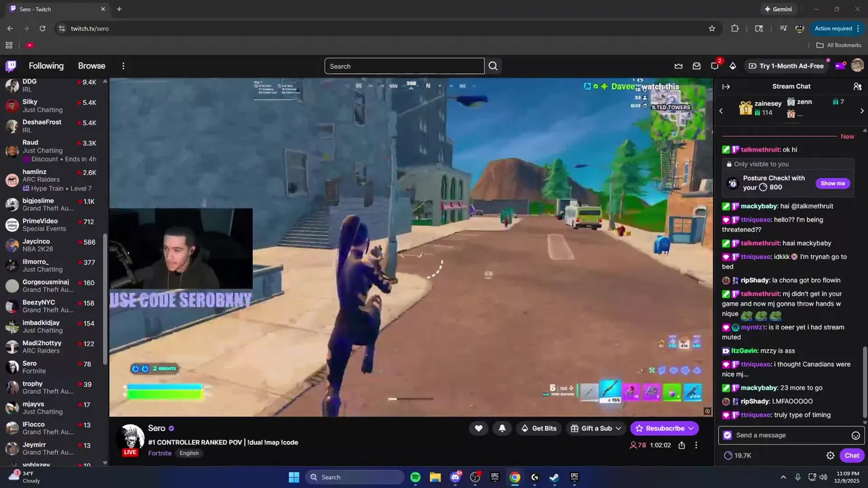Screen dimensions: 868x488
Task: Open the Following tab
Action: (46, 66)
